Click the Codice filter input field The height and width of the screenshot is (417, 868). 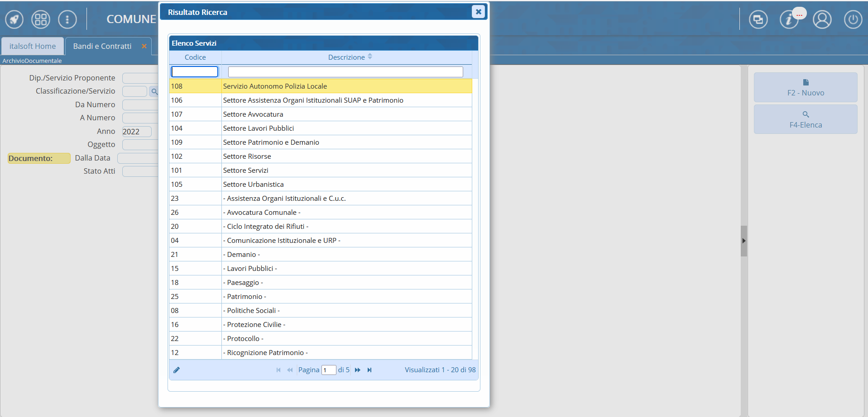pos(195,72)
